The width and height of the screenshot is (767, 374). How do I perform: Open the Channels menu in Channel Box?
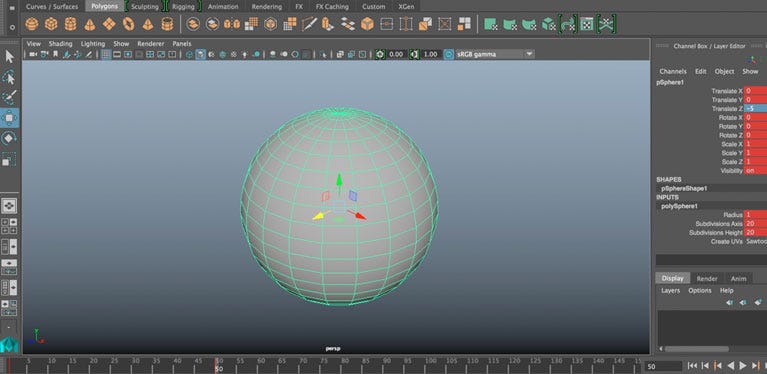click(x=673, y=71)
